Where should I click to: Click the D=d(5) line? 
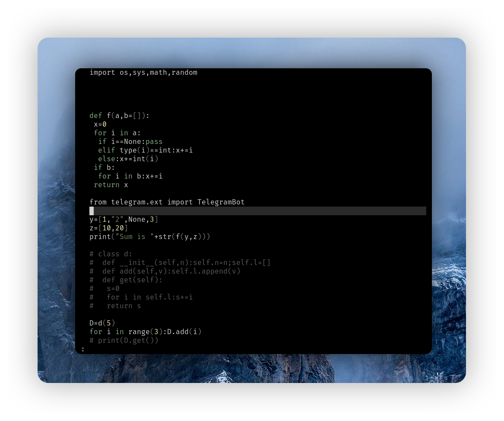(102, 323)
